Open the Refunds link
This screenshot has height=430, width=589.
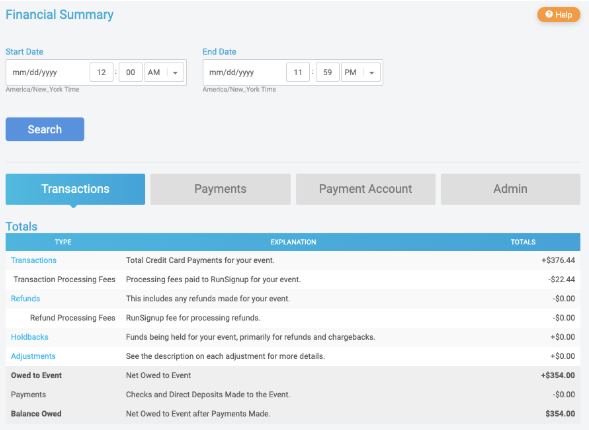coord(25,299)
